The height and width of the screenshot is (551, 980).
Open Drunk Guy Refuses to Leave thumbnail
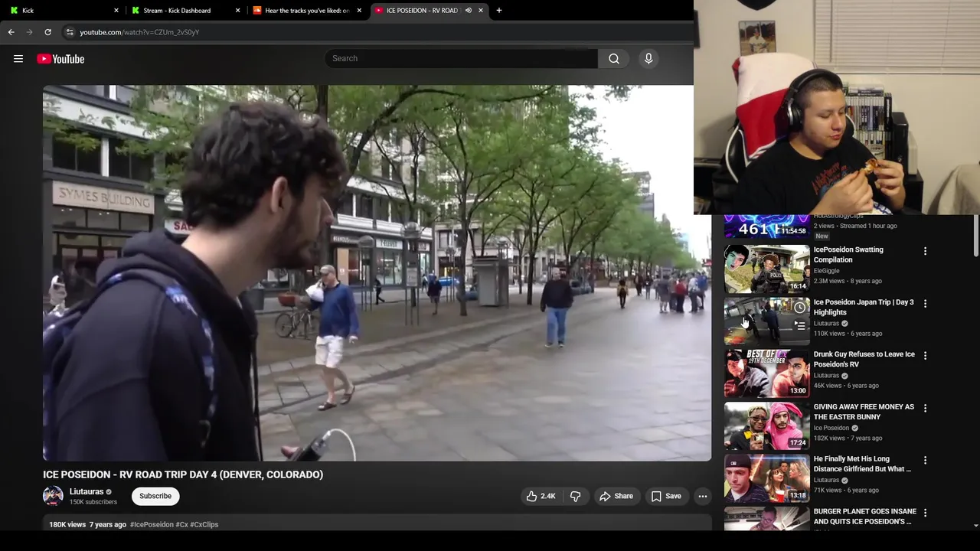pyautogui.click(x=766, y=373)
